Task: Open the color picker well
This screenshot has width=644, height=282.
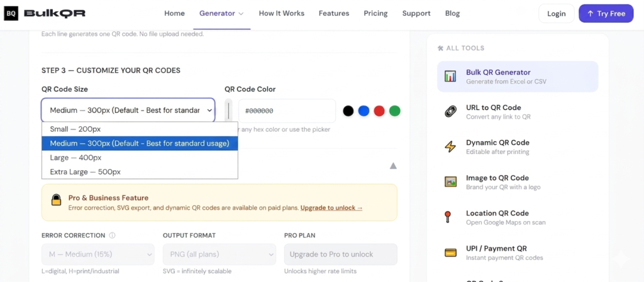Action: click(x=229, y=111)
